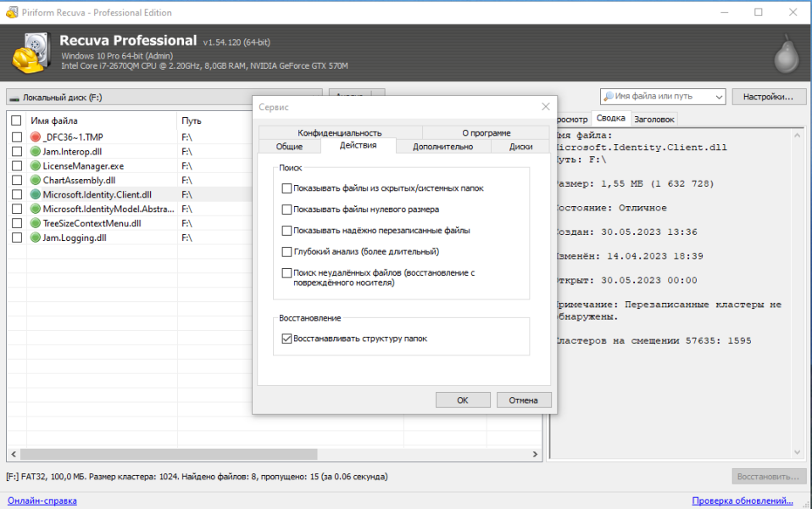Viewport: 812px width, 509px height.
Task: Expand the filename filter dropdown arrow
Action: [x=719, y=97]
